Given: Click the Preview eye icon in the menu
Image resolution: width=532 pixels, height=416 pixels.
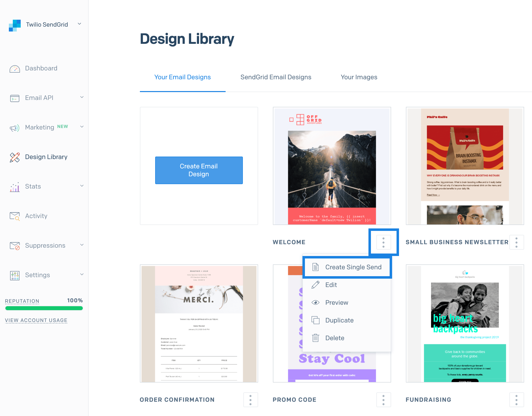Looking at the screenshot, I should click(x=316, y=303).
